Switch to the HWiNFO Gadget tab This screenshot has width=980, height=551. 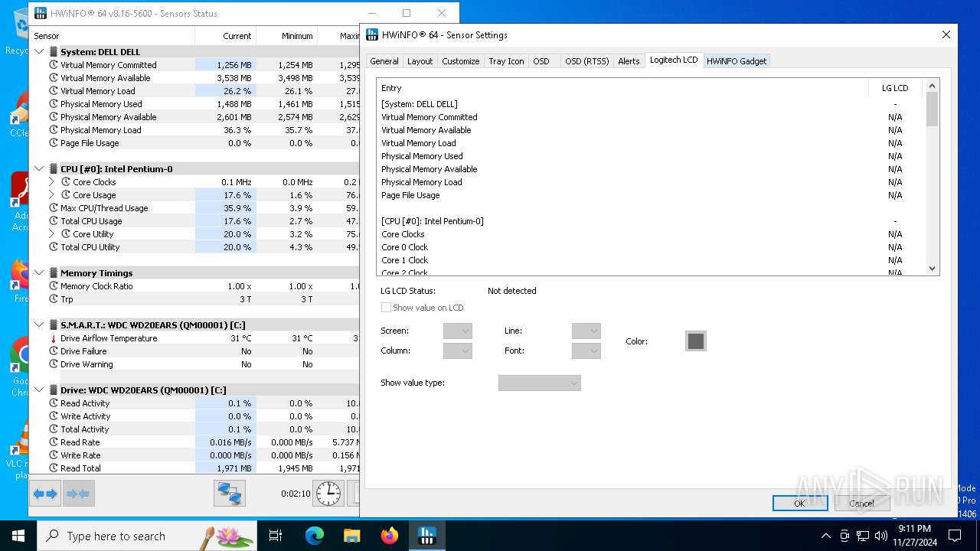click(737, 61)
